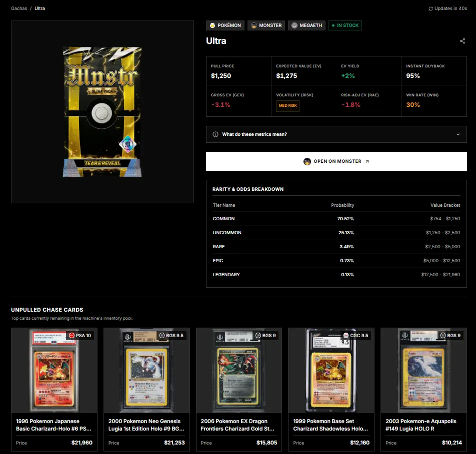Click the $754 - $1,250 value bracket

[445, 219]
